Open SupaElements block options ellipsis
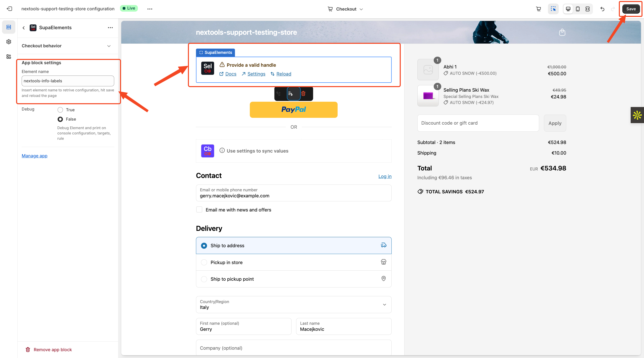Image resolution: width=644 pixels, height=358 pixels. coord(110,28)
